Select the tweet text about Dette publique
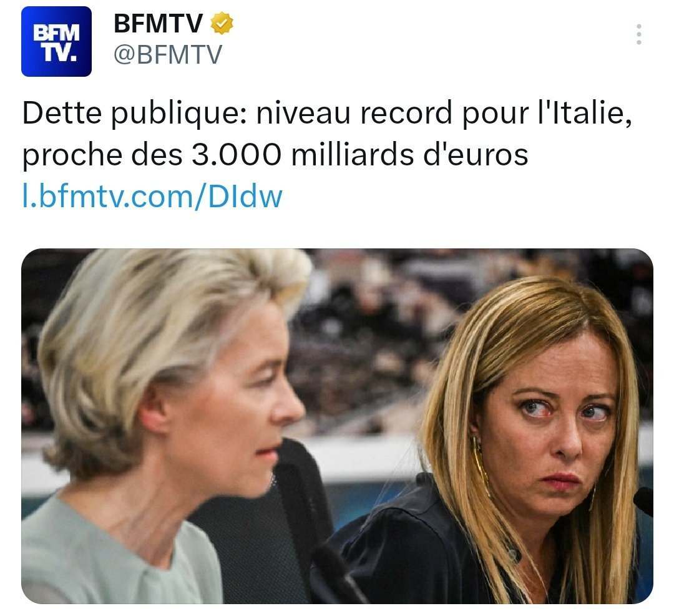The height and width of the screenshot is (616, 674). pos(326,134)
